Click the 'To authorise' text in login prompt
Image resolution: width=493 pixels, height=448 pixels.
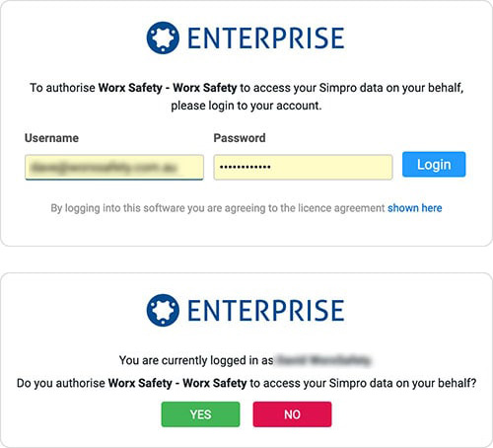pyautogui.click(x=62, y=88)
